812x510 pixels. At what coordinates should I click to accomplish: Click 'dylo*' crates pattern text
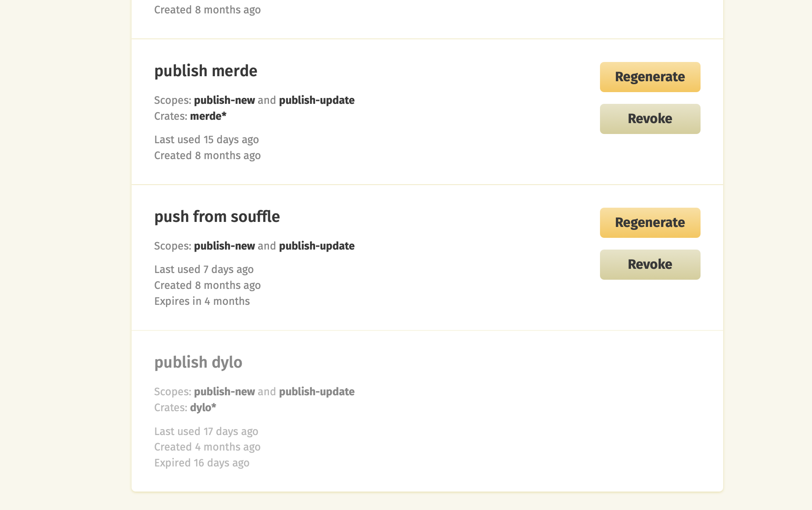point(203,407)
